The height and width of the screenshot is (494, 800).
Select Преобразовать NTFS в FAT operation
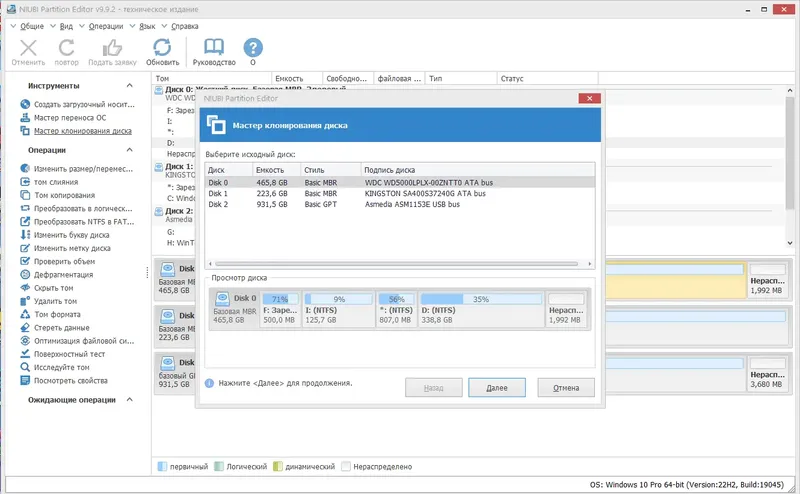click(x=78, y=221)
